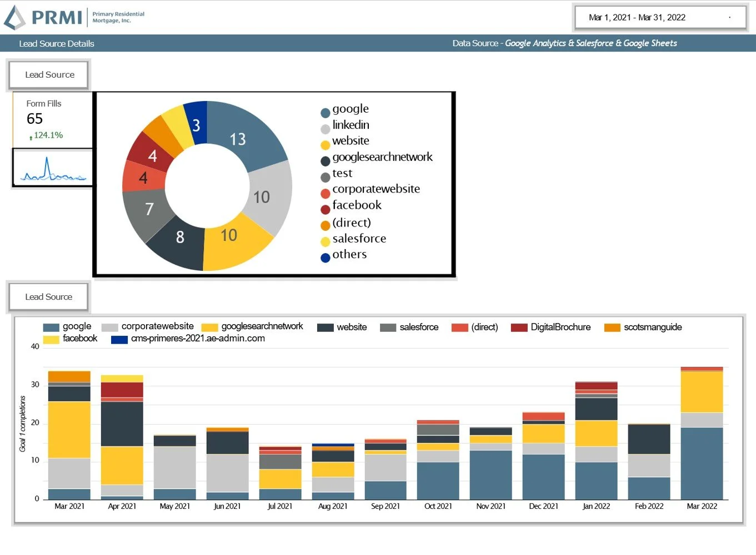Select the blue others slice showing 3
The image size is (756, 555).
196,123
